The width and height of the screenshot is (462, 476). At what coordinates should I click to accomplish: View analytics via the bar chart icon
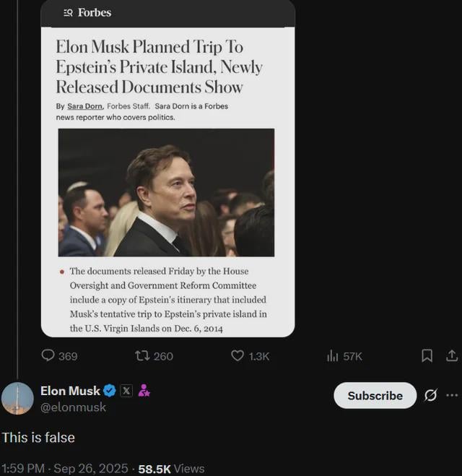point(332,356)
